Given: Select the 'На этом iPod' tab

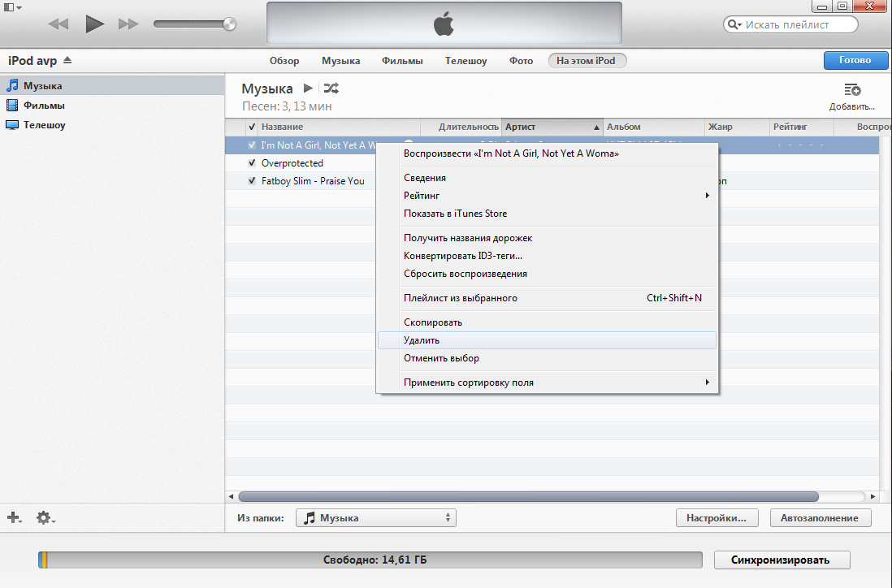Looking at the screenshot, I should pos(587,61).
